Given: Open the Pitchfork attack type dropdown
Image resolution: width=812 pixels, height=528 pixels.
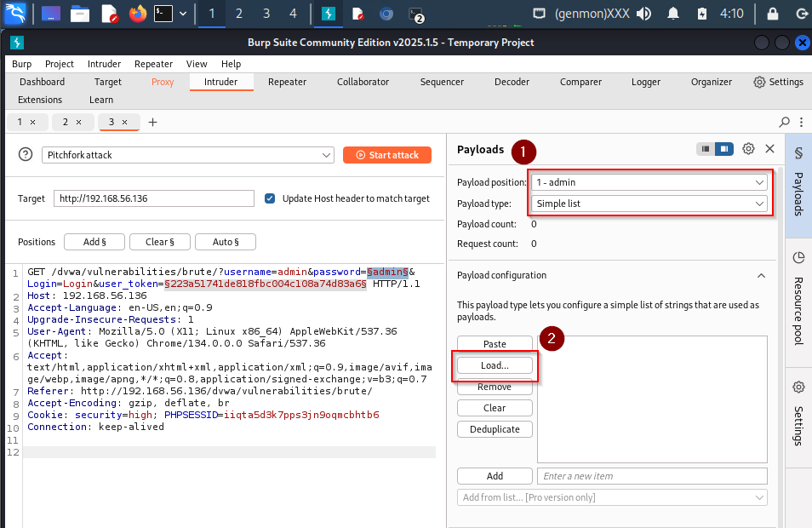Looking at the screenshot, I should point(188,155).
